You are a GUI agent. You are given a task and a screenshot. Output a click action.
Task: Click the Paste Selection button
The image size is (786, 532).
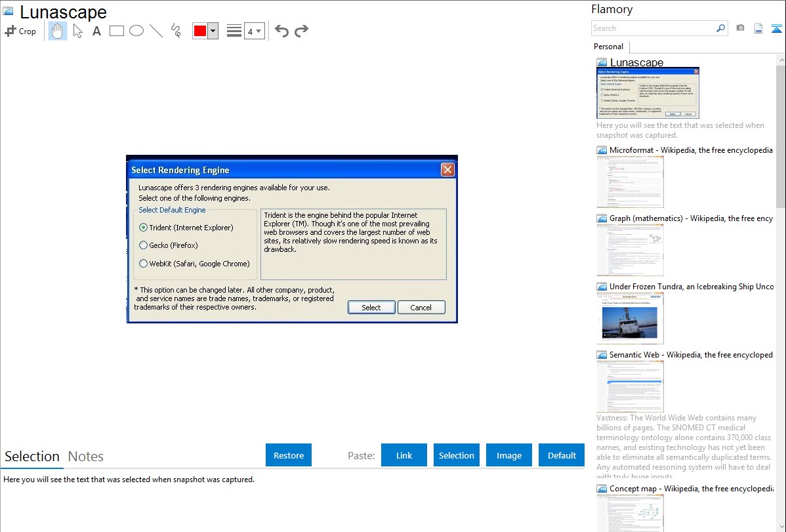tap(457, 455)
